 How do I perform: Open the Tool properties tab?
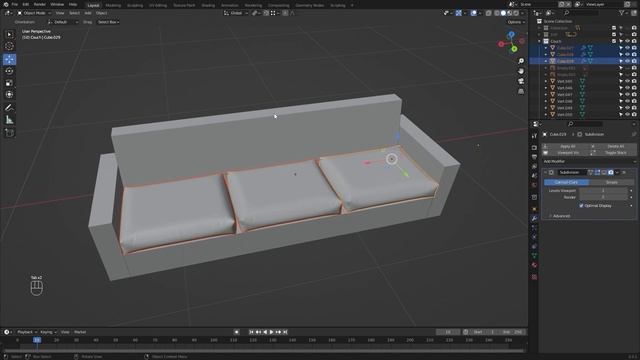coord(534,136)
